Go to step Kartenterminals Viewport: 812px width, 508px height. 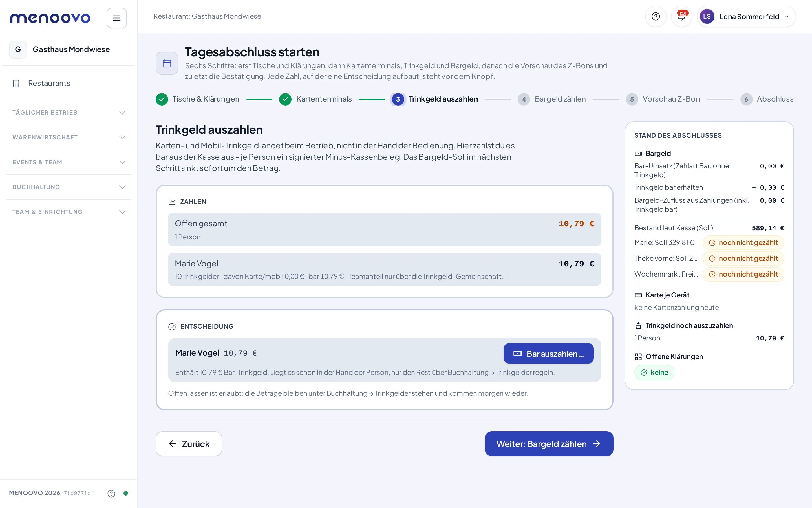(x=315, y=99)
